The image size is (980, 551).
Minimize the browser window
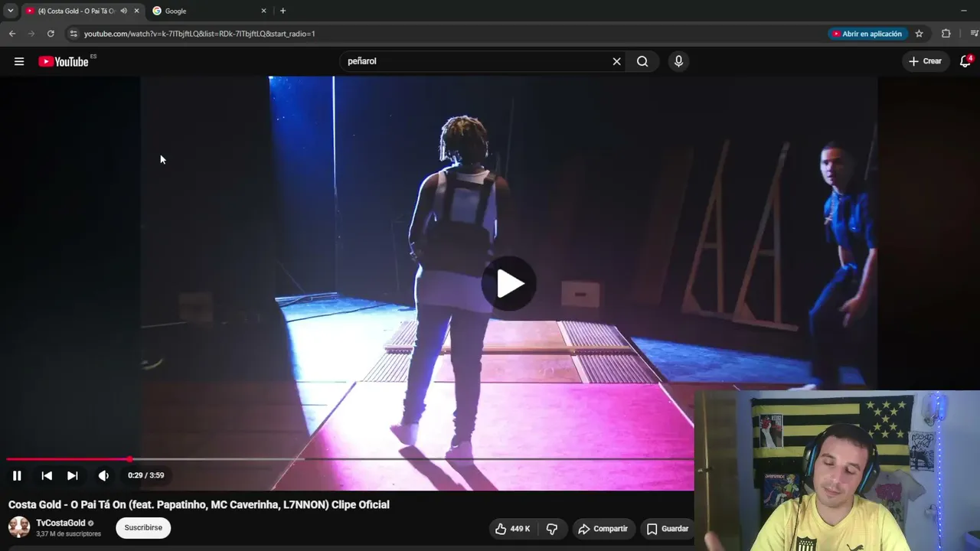[x=963, y=11]
